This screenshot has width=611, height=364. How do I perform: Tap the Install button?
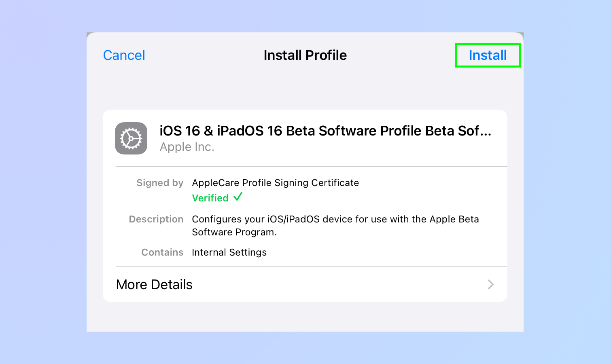[x=488, y=55]
